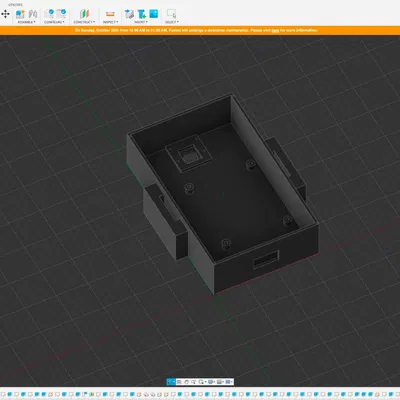Screen dimensions: 400x400
Task: Click the first Insert group icon
Action: pos(129,14)
